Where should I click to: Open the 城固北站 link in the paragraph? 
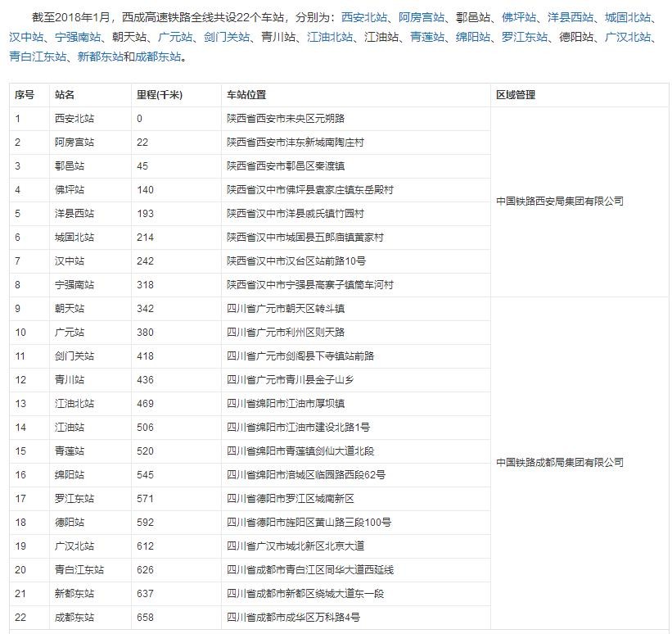(x=629, y=17)
